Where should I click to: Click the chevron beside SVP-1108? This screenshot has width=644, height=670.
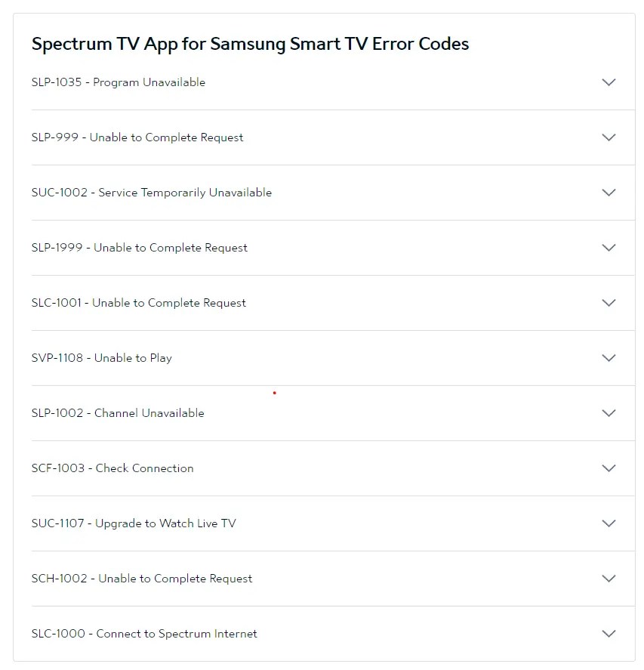609,358
